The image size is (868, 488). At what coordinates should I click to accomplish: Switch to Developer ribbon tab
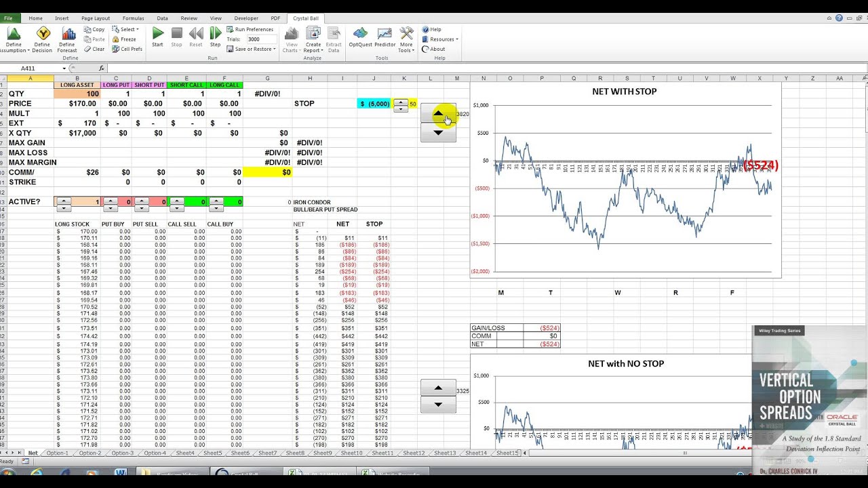(x=246, y=18)
